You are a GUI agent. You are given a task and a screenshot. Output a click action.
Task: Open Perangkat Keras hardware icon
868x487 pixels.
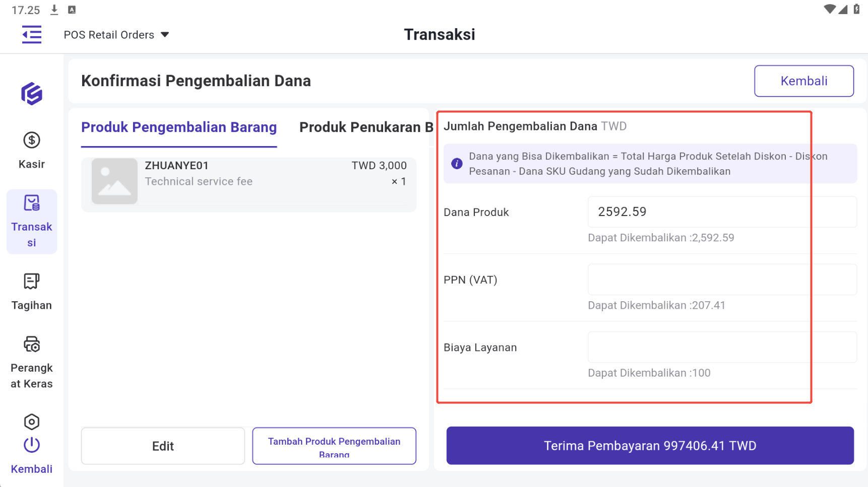point(32,344)
